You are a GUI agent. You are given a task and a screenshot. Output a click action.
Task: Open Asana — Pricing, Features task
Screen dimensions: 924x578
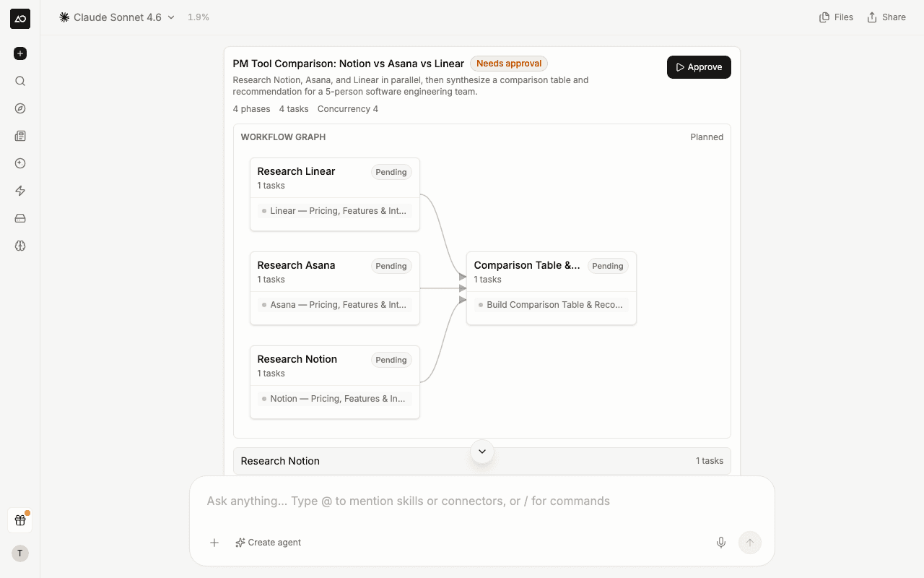click(x=335, y=305)
